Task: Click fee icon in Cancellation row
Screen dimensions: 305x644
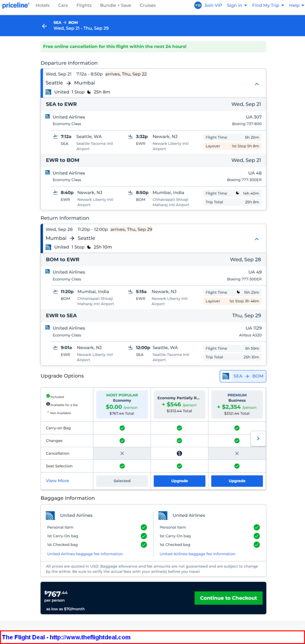Action: (179, 454)
